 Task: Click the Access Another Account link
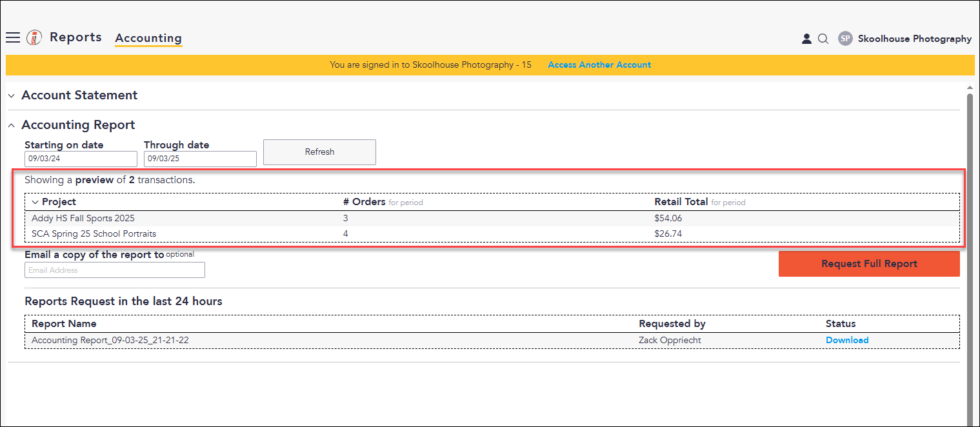pos(599,65)
